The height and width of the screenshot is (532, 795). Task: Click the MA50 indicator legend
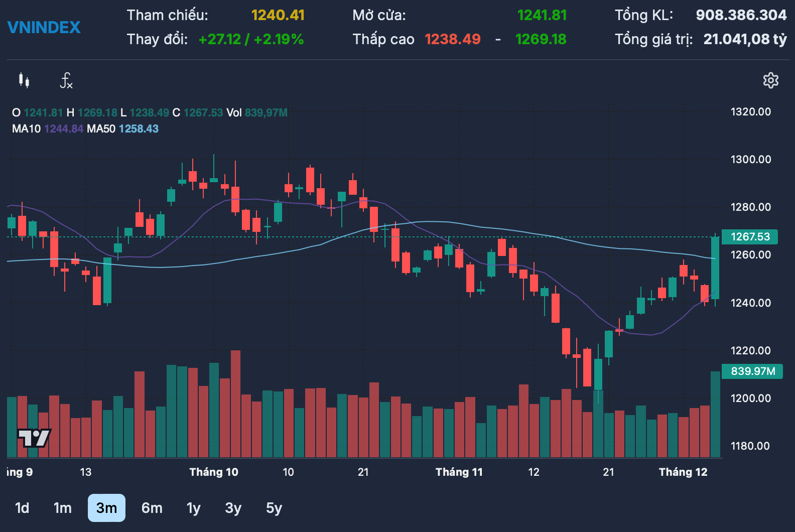click(x=122, y=129)
